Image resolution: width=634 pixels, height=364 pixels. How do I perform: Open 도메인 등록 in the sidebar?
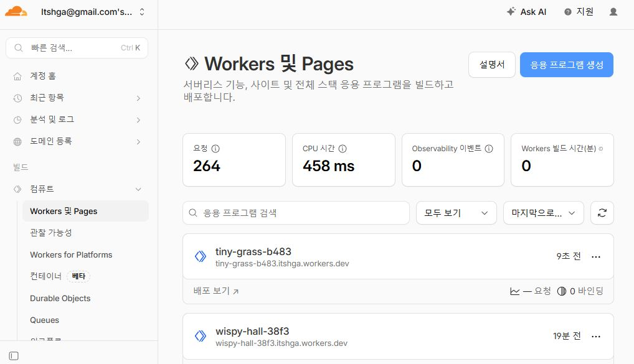pos(51,141)
